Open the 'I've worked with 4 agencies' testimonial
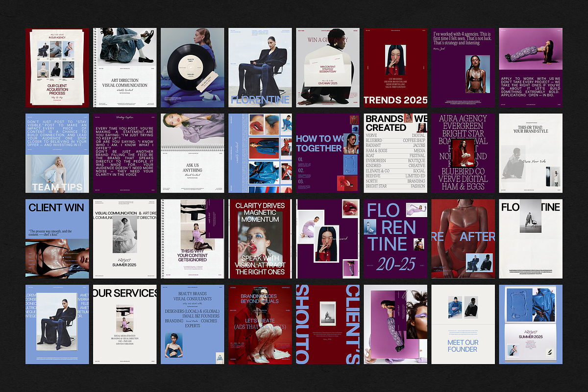The height and width of the screenshot is (392, 588). (x=463, y=68)
